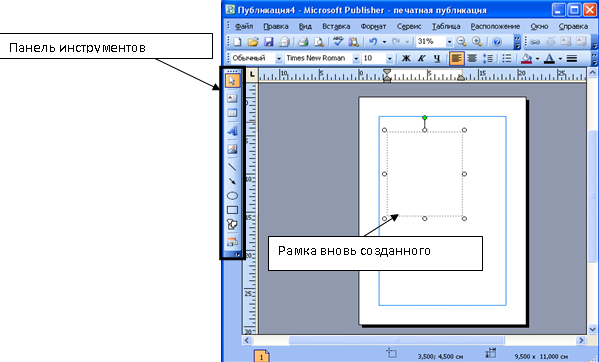Viewport: 599px width, 362px height.
Task: Select the Line drawing tool
Action: [x=232, y=167]
